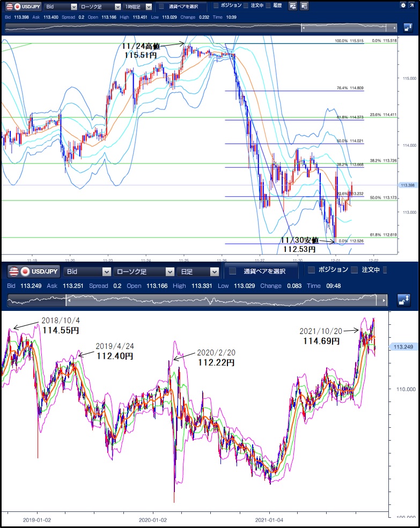This screenshot has height=528, width=420.
Task: Open the ローソク足 chart type dropdown in lower chart
Action: [x=144, y=271]
